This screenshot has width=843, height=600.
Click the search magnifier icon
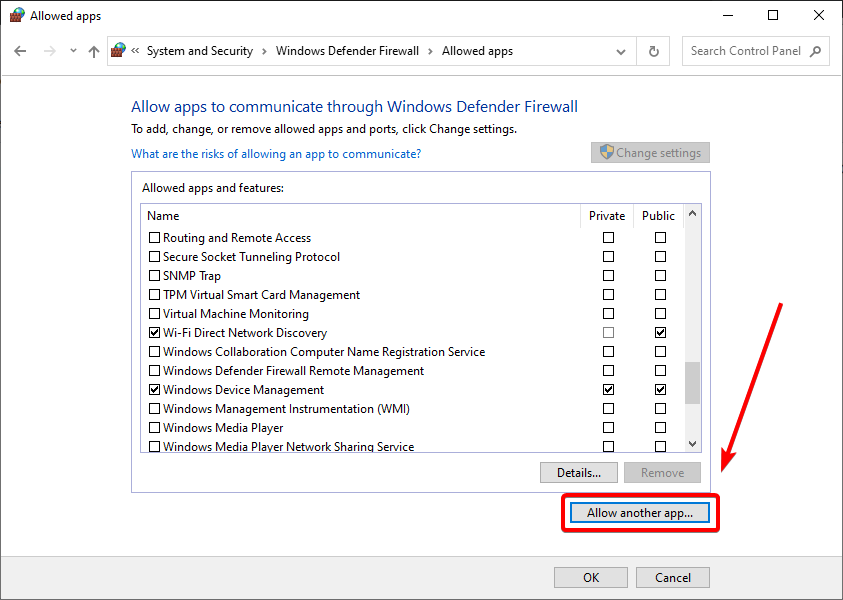pos(815,51)
